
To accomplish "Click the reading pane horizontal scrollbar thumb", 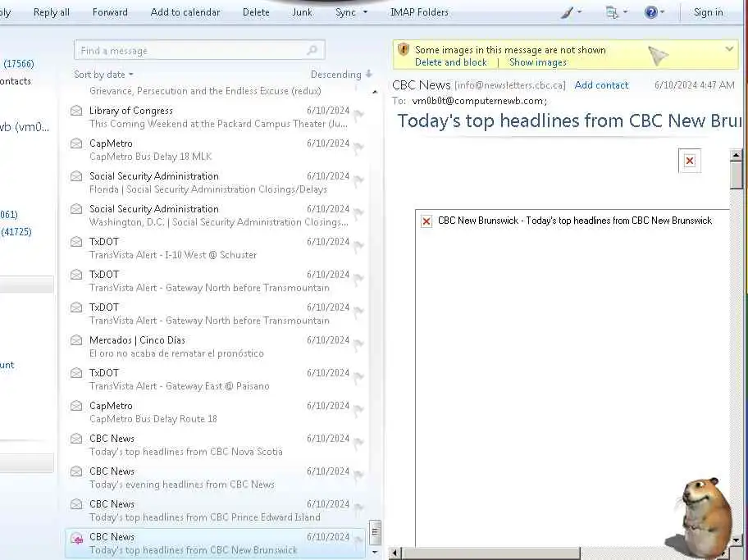I will tap(490, 553).
